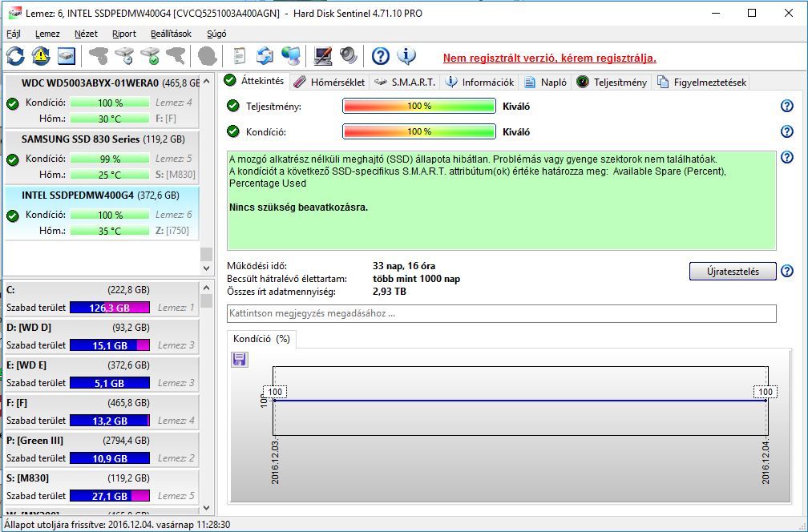Click partition list scrollbar down arrow
Screen dimensions: 808x532
pyautogui.click(x=206, y=508)
